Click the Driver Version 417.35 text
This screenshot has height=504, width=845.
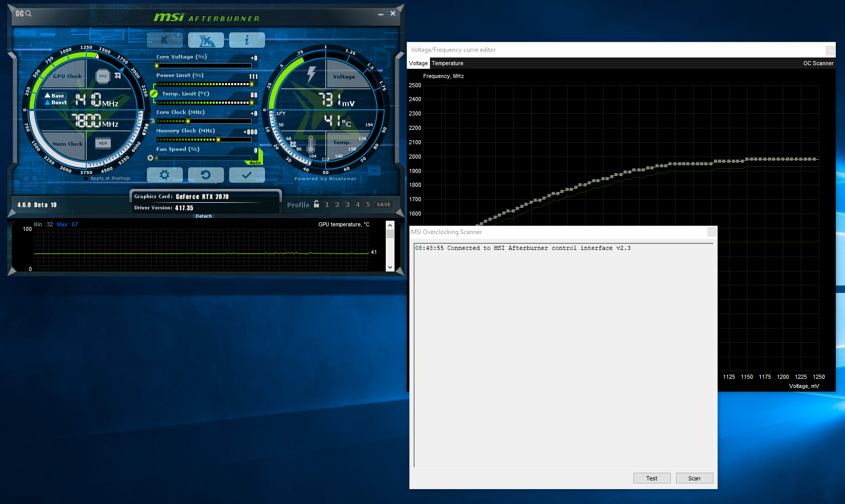tap(164, 208)
